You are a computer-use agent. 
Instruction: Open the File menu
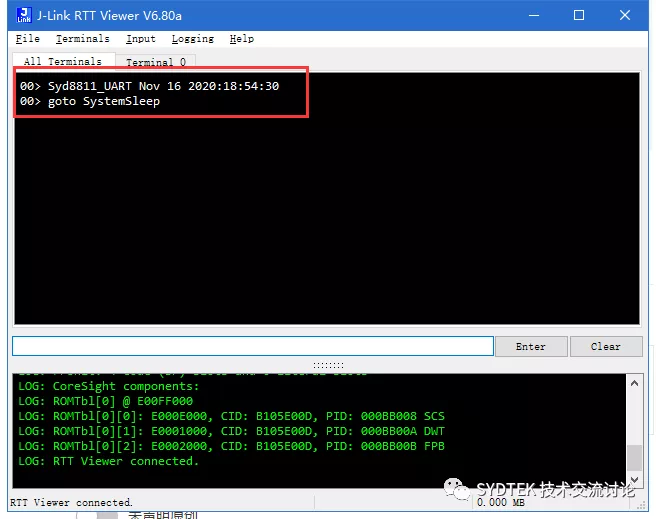click(28, 39)
